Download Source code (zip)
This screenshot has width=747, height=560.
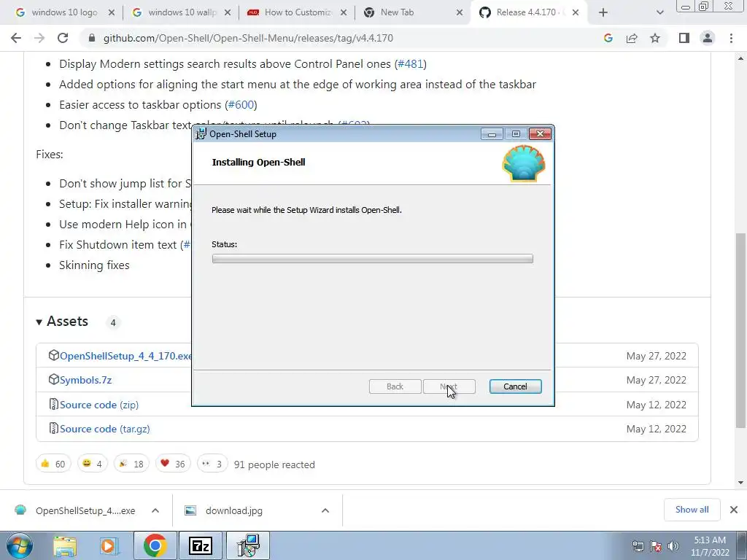point(99,405)
